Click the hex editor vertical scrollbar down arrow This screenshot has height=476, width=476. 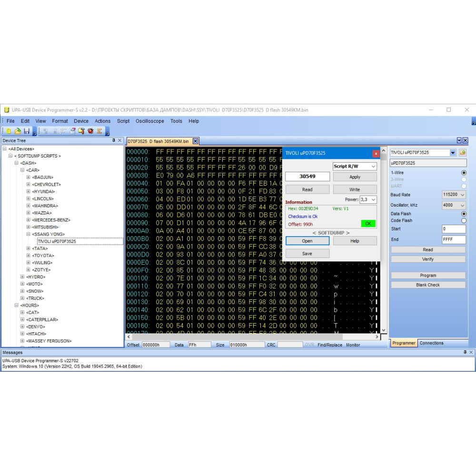coord(384,330)
